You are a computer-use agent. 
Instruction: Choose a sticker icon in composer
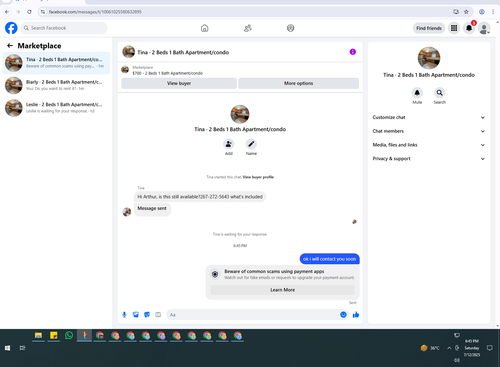click(x=147, y=315)
